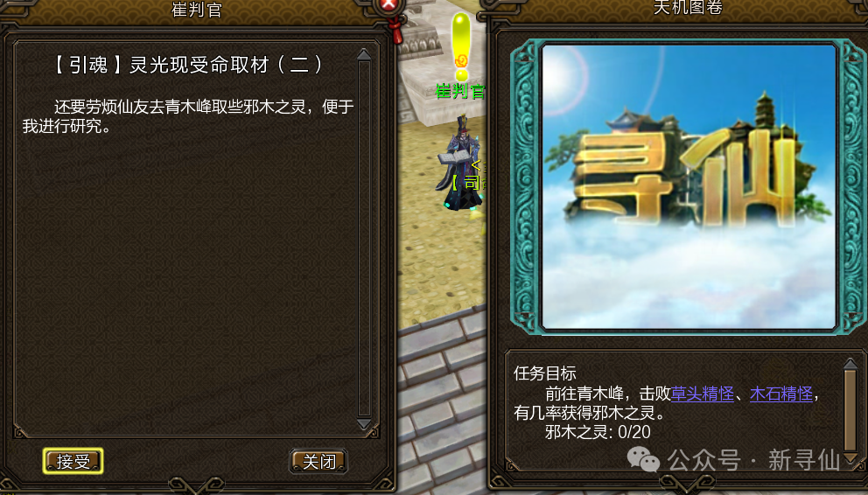This screenshot has height=495, width=868.
Task: Click the 任务目标 panel scroll up arrow
Action: coord(850,364)
